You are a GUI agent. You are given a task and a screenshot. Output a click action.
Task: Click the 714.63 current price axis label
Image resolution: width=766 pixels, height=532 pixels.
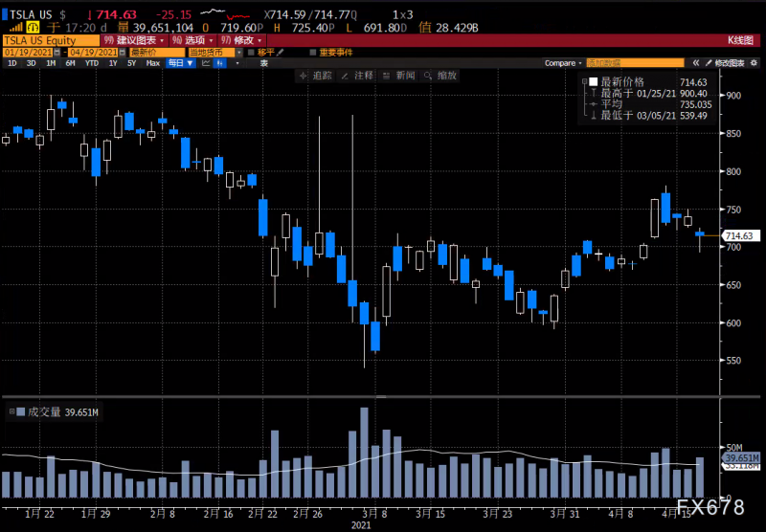[739, 235]
